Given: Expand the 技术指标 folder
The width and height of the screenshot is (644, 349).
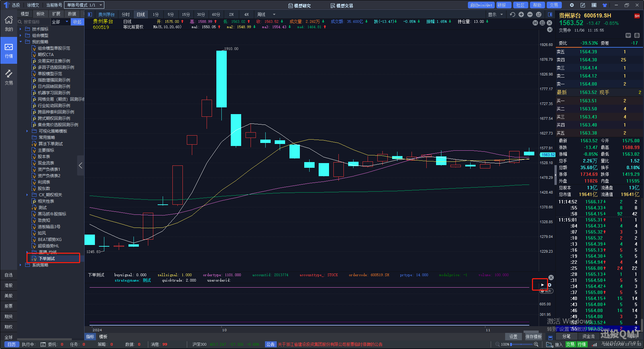Looking at the screenshot, I should click(20, 29).
